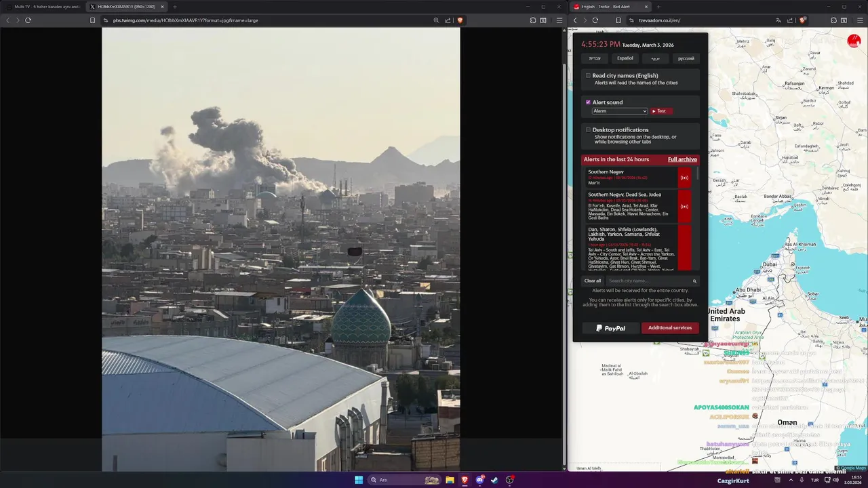
Task: Open Brave Shields for tzevaadom.co.il
Action: [x=802, y=20]
